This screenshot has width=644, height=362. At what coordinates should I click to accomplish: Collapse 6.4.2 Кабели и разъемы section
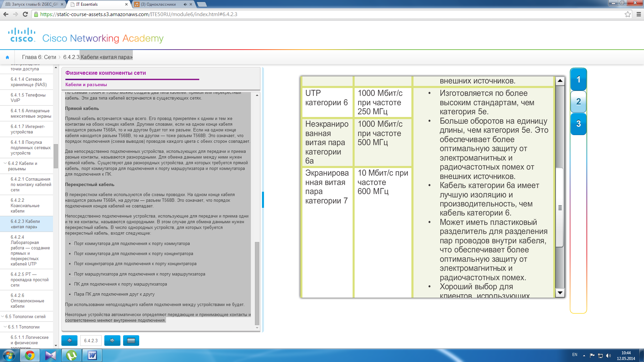pos(5,163)
